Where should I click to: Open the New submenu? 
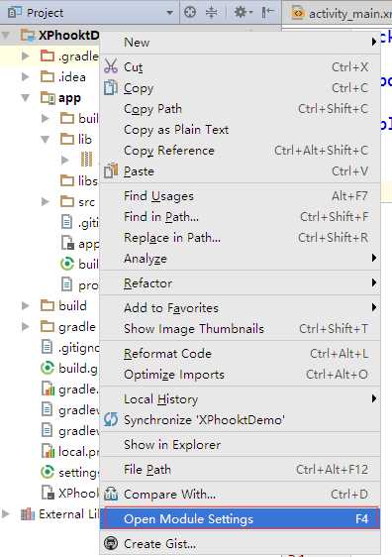241,43
